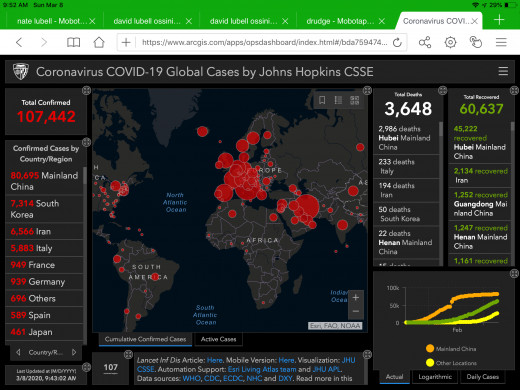Open the map bookmarks icon

[x=322, y=100]
